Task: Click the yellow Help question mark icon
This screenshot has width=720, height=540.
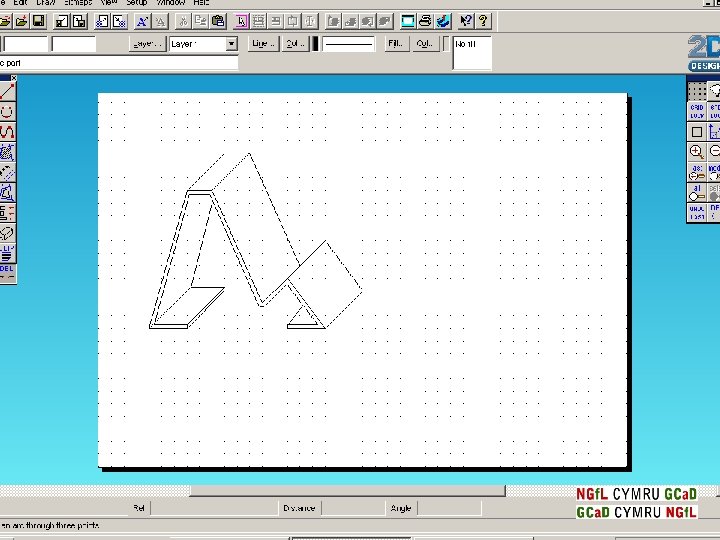Action: pos(483,21)
